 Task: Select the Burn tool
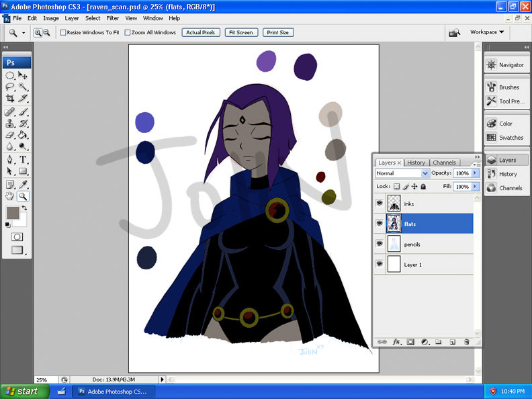[23, 146]
